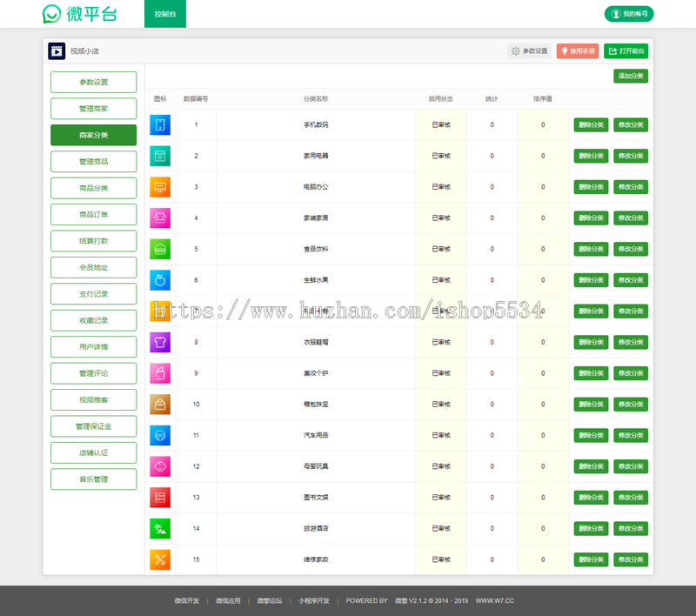Follow the 微信开发 footer link

point(187,600)
